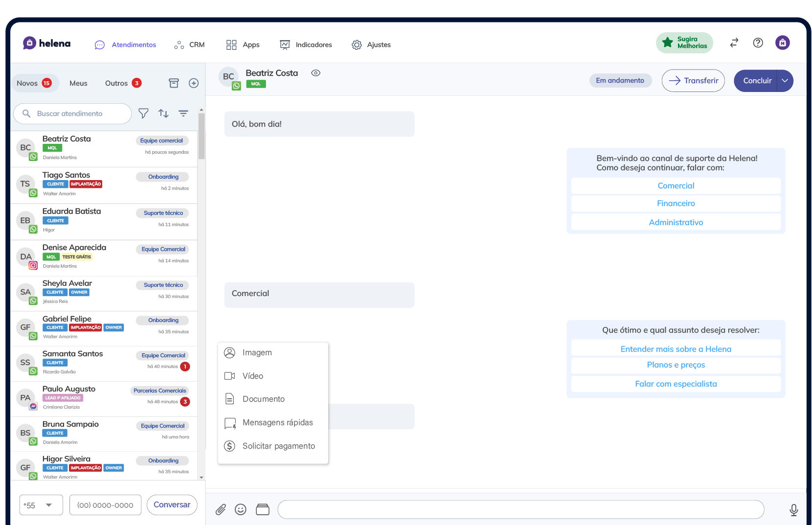Click the message text input field
The image size is (812, 525).
(x=520, y=509)
